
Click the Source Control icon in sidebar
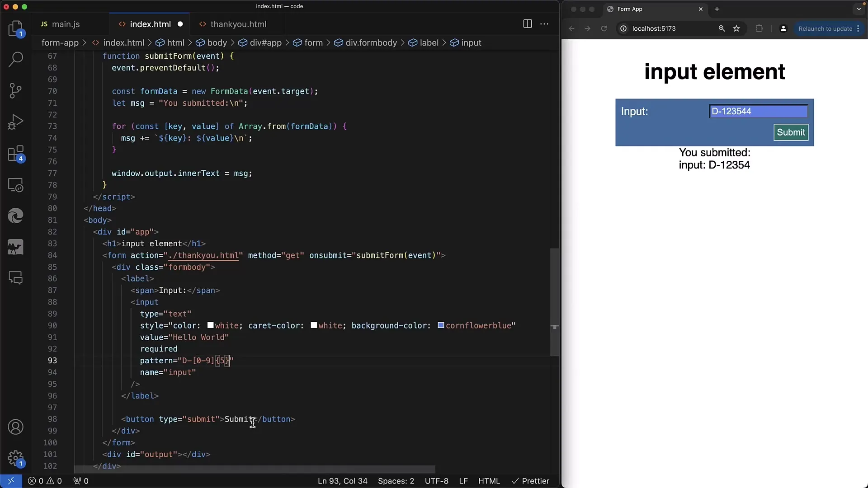(x=16, y=89)
